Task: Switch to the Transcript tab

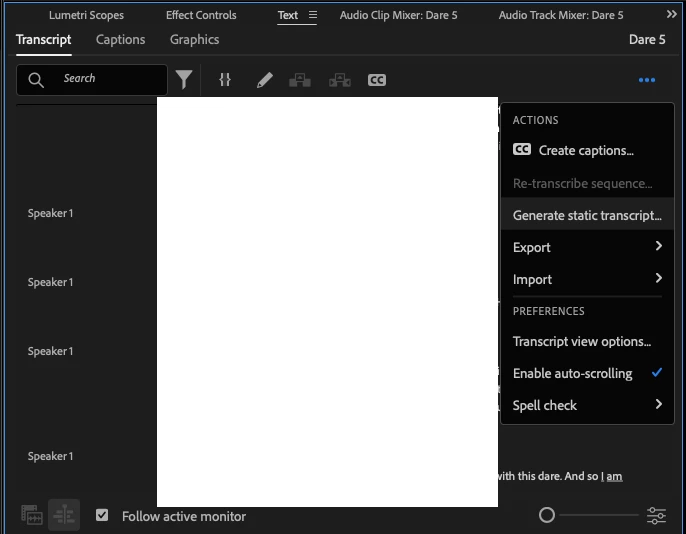Action: pos(43,40)
